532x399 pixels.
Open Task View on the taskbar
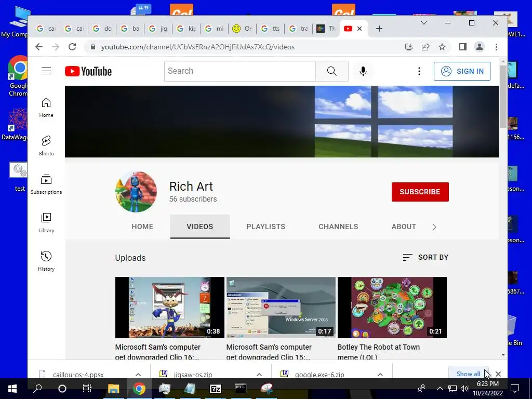click(87, 389)
